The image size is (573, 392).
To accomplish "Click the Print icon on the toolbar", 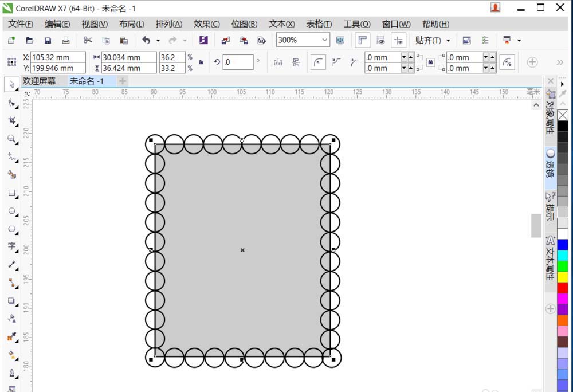I will point(66,40).
